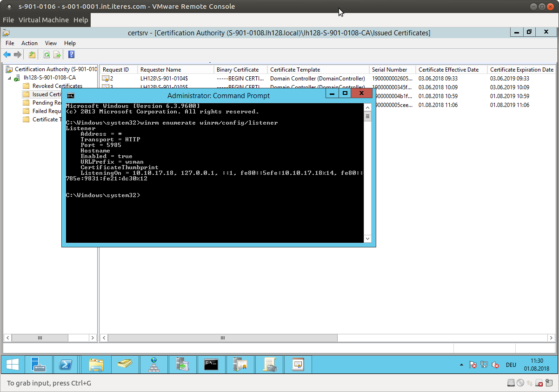Open certsrv View menu
Viewport: 559px width, 392px height.
tap(51, 43)
